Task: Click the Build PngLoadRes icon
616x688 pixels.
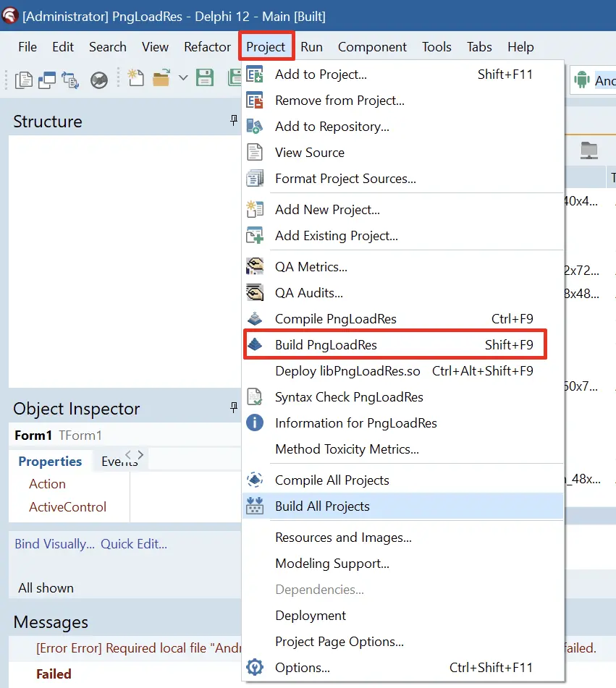Action: coord(255,344)
